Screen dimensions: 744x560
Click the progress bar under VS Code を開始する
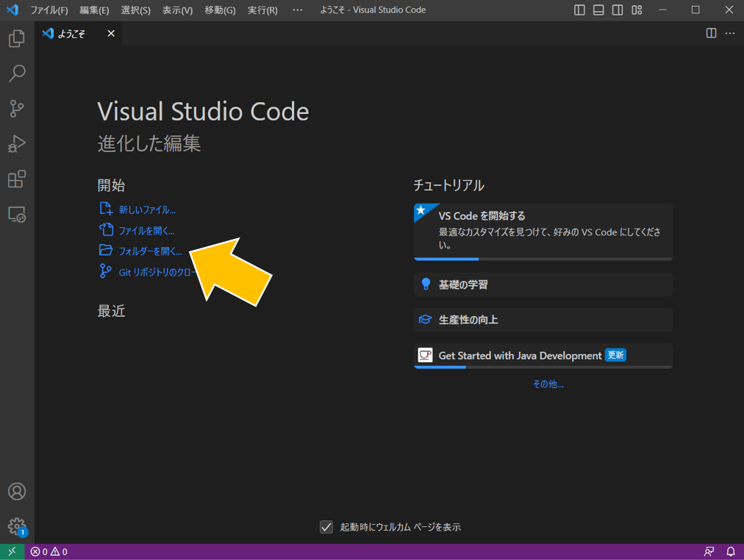[543, 259]
